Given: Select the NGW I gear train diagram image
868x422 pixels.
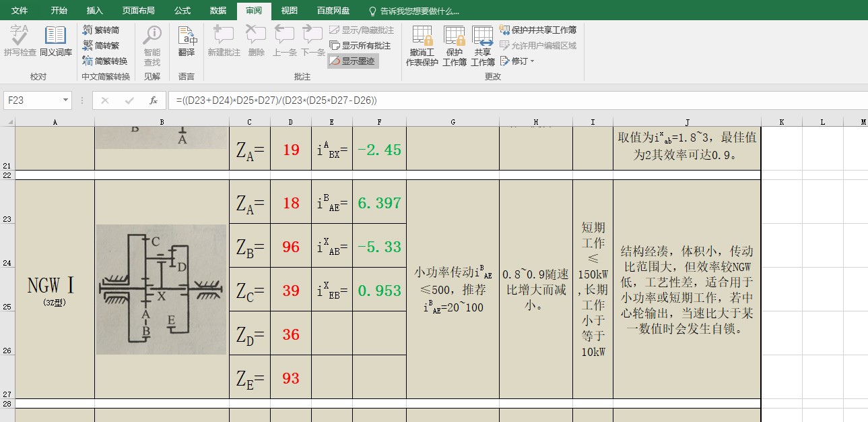Looking at the screenshot, I should [x=162, y=289].
